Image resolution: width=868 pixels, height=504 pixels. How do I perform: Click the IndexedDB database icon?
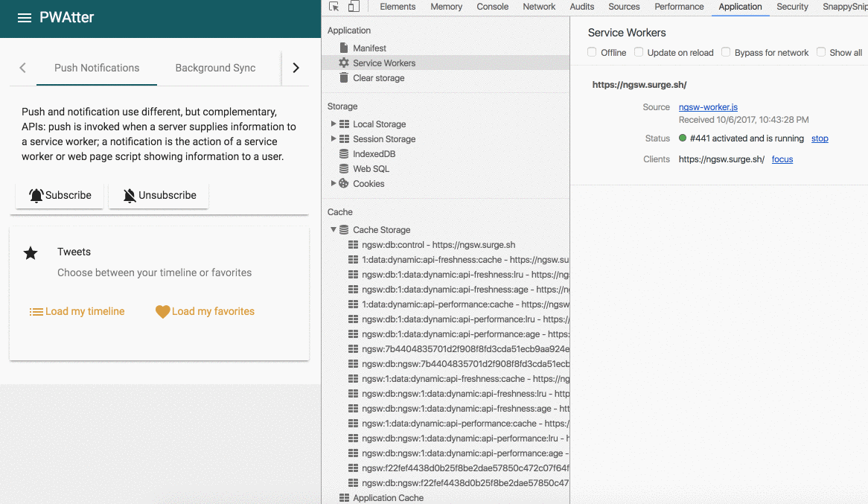coord(344,153)
